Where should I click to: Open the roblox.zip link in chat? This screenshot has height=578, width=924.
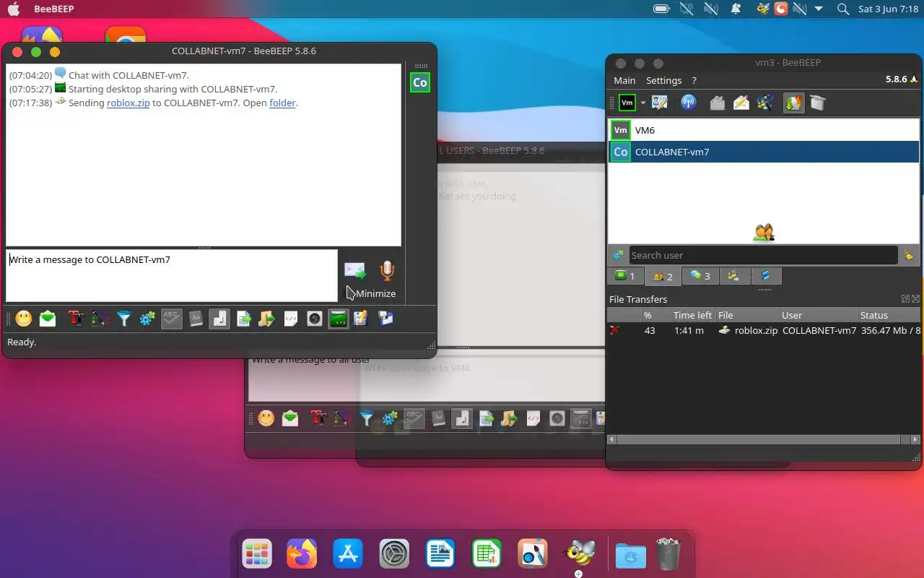[128, 103]
